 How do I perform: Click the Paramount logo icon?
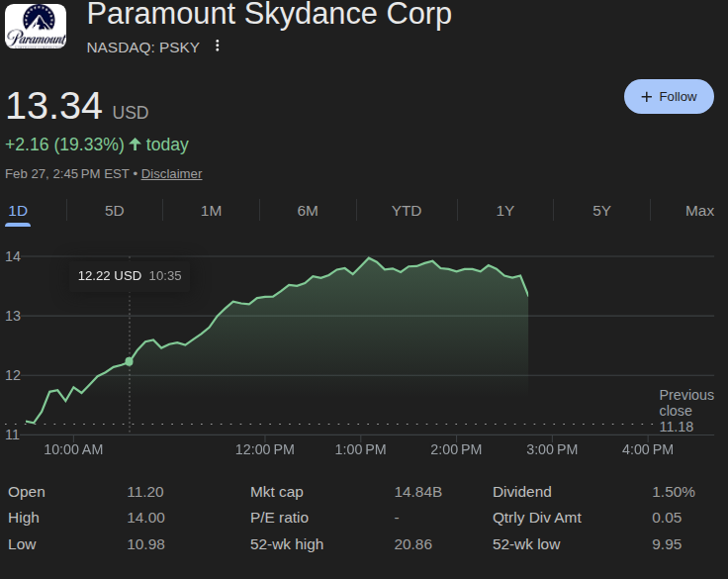(36, 26)
